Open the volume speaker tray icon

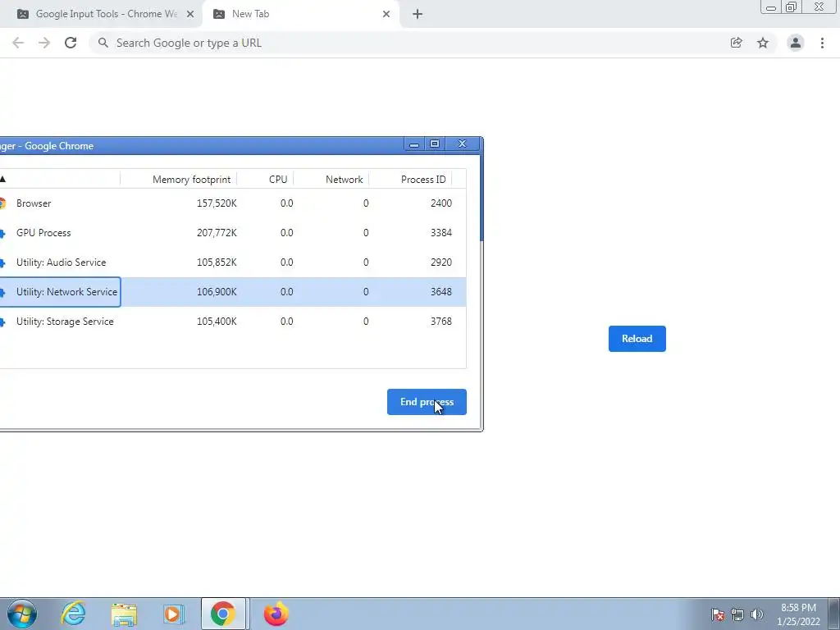(x=757, y=614)
